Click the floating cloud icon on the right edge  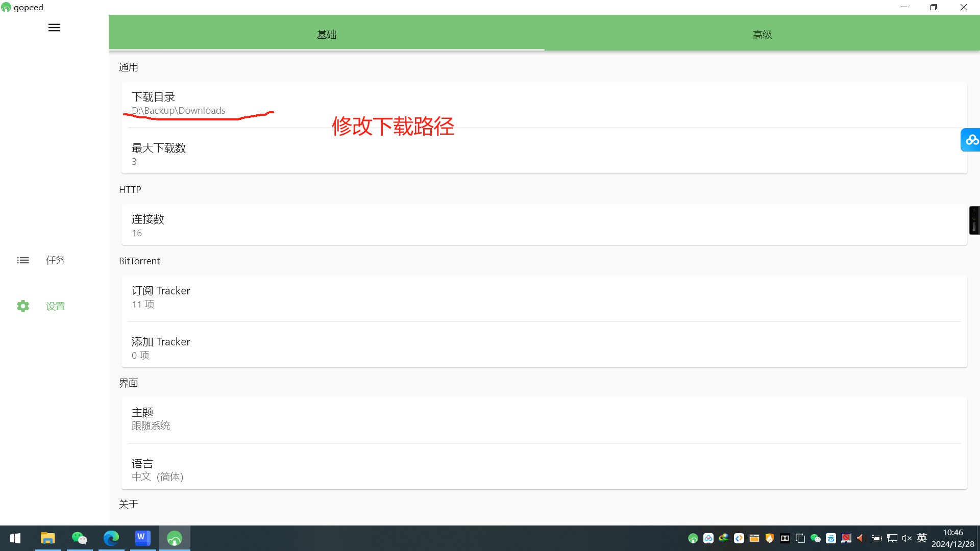(972, 140)
